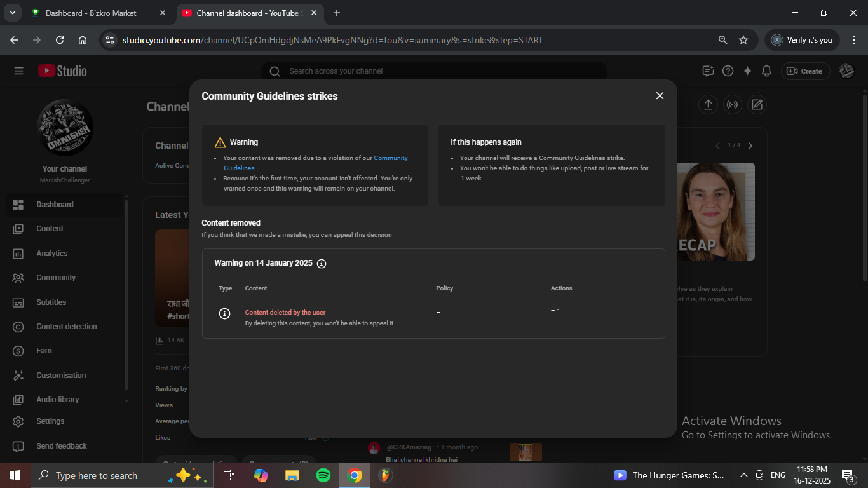Image resolution: width=868 pixels, height=488 pixels.
Task: Open the YouTube Studio hamburger menu
Action: click(x=18, y=71)
